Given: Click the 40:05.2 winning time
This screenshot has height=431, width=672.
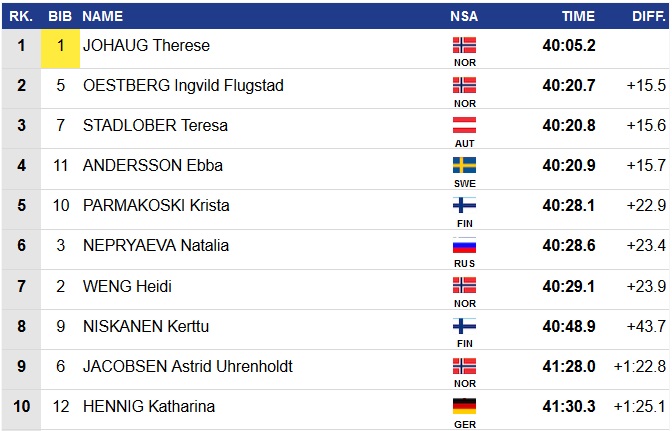Looking at the screenshot, I should pos(569,46).
